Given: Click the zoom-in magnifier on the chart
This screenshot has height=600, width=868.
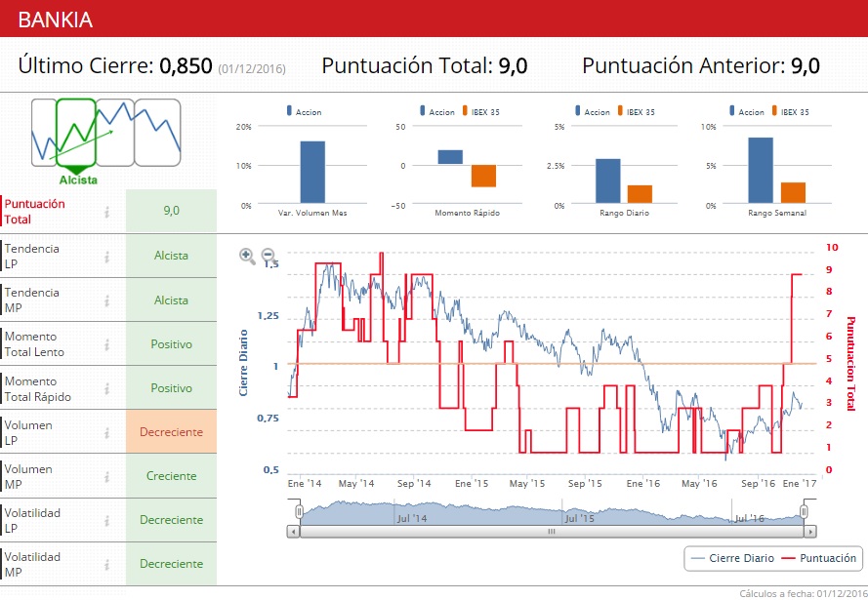Looking at the screenshot, I should (247, 256).
